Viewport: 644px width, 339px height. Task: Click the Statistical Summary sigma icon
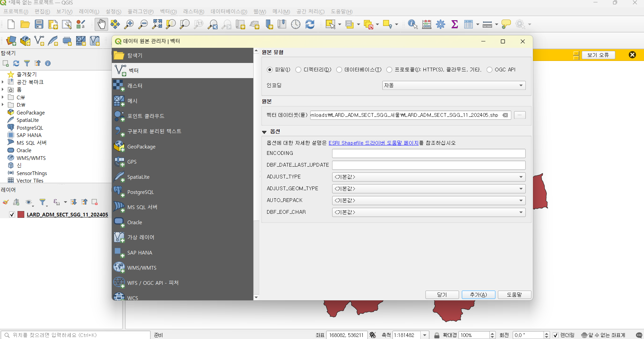tap(455, 24)
